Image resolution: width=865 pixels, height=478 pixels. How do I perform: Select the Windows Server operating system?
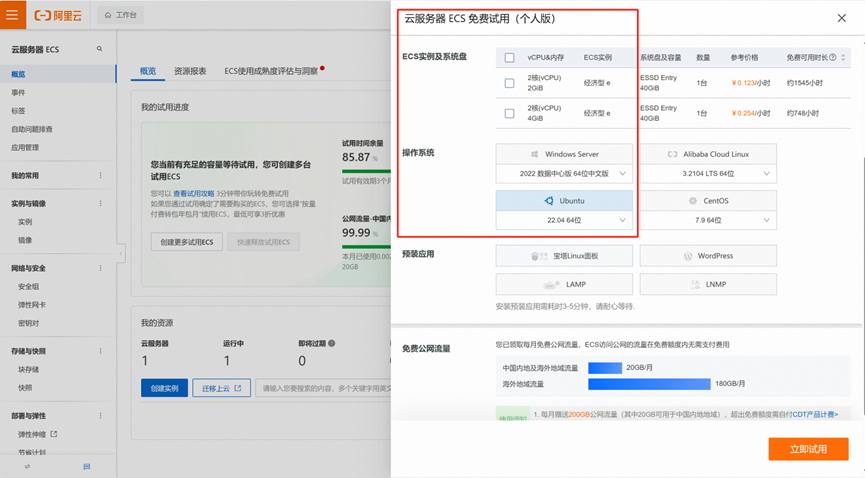tap(564, 154)
